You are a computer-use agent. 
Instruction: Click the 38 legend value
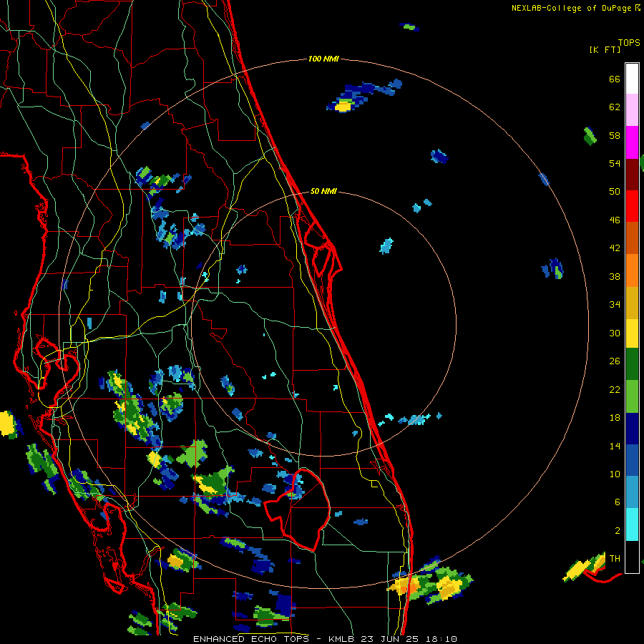[x=615, y=276]
